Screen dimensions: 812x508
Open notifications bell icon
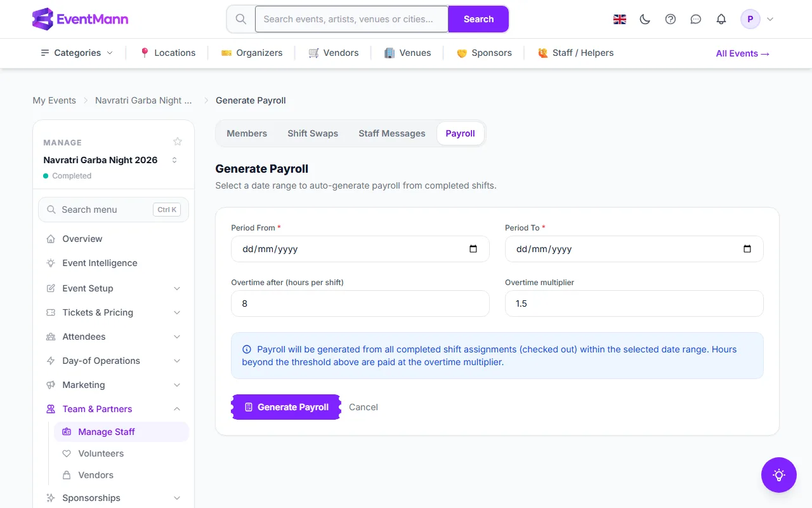[x=721, y=19]
